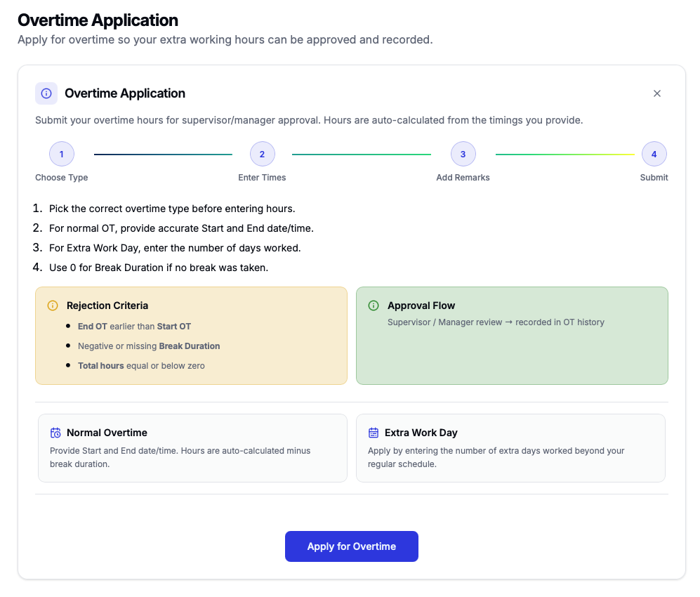Click the Apply for Overtime button
Viewport: 700px width, 597px height.
click(x=351, y=546)
